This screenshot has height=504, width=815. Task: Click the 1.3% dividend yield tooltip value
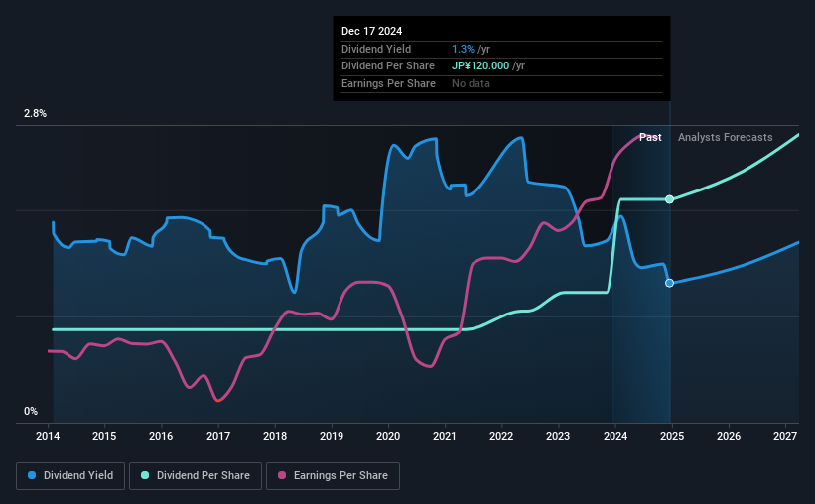pos(463,49)
